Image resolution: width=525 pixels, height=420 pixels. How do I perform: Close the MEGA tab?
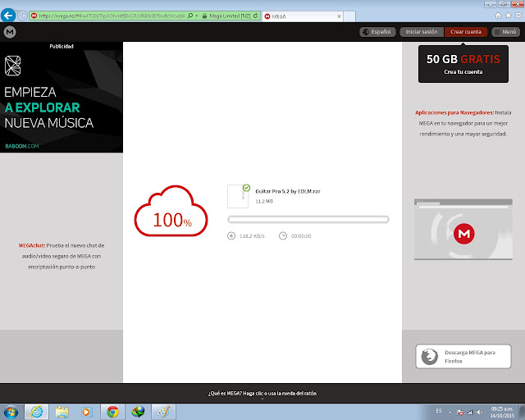339,16
